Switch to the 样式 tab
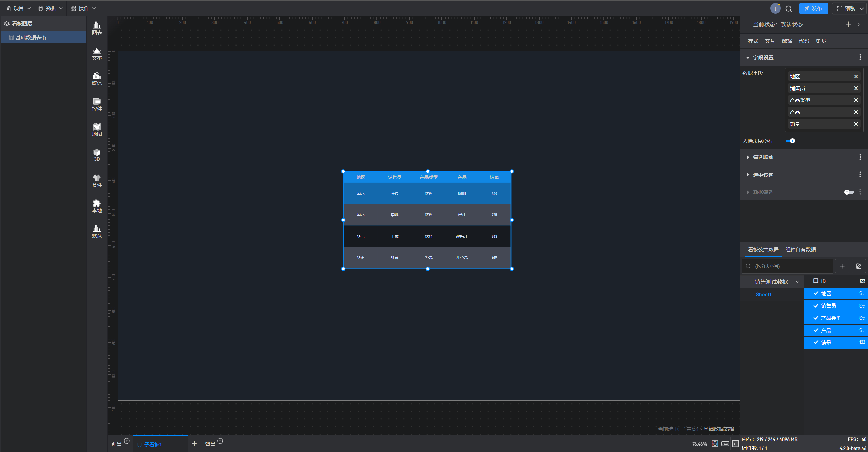 [x=753, y=41]
